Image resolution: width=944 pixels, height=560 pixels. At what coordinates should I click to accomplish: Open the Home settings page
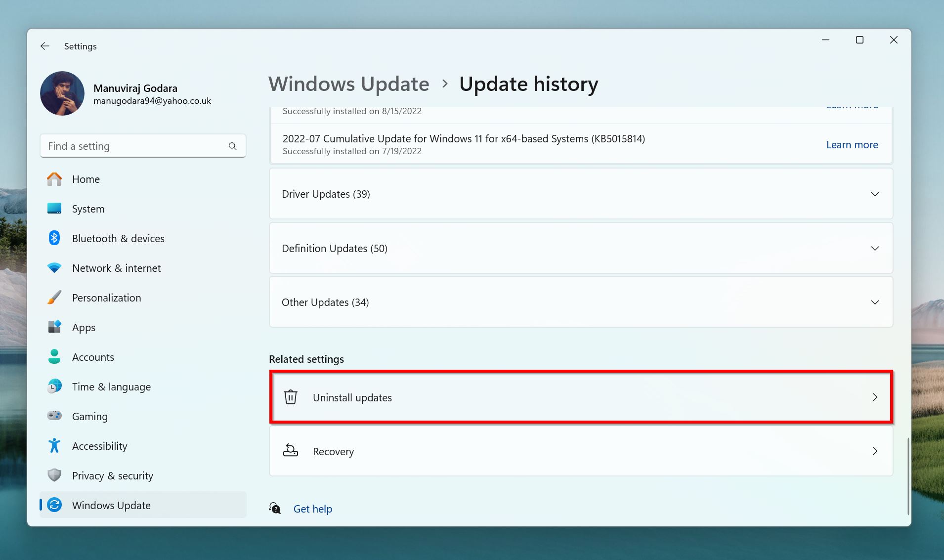tap(143, 179)
